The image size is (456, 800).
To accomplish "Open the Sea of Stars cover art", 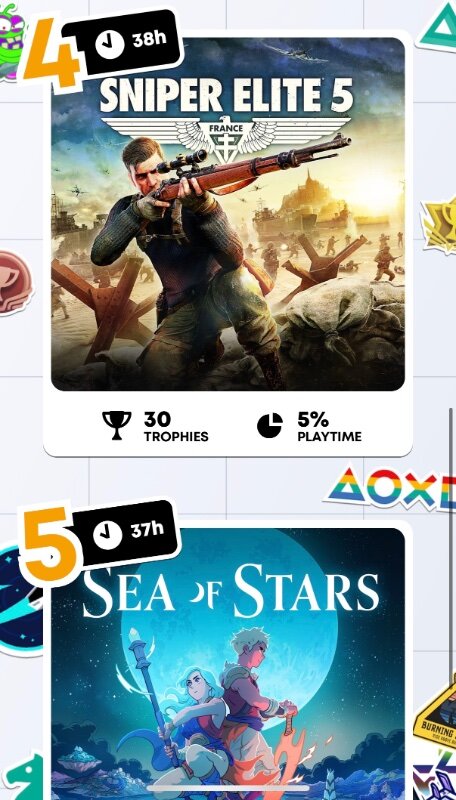I will pyautogui.click(x=228, y=663).
